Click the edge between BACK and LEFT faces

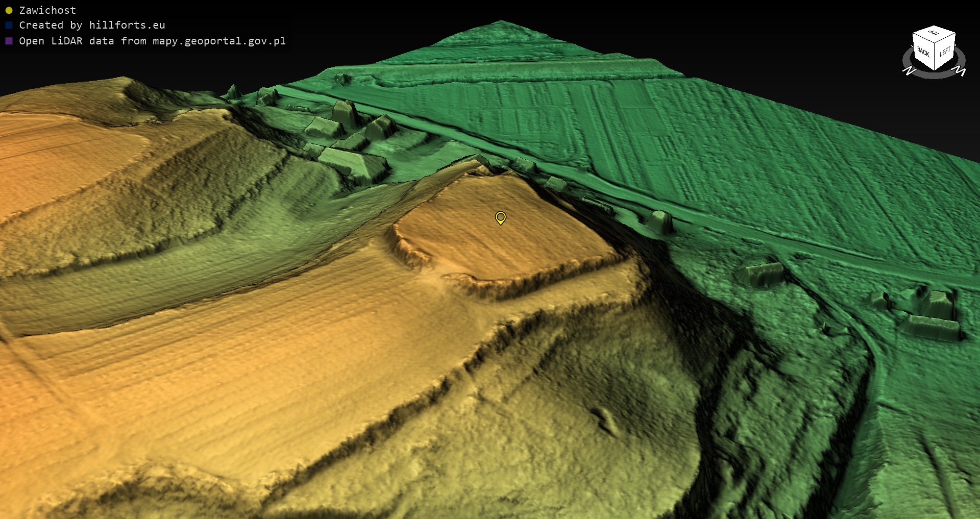coord(935,57)
